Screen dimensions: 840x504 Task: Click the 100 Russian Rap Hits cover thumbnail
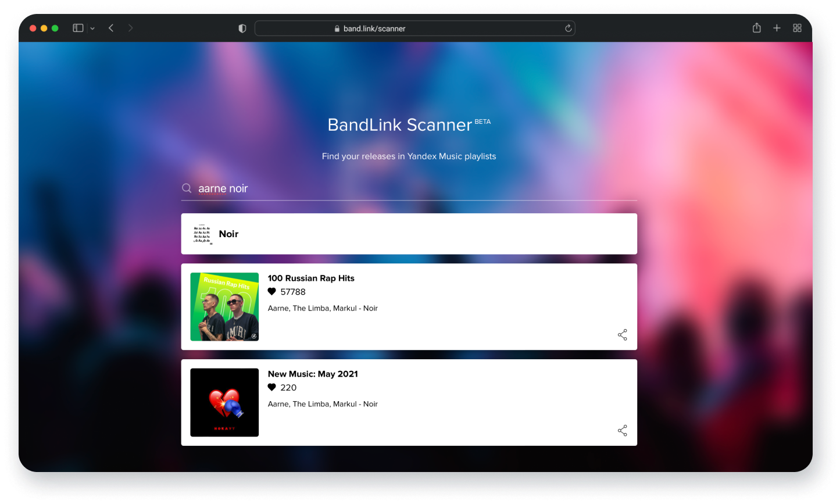pos(224,307)
